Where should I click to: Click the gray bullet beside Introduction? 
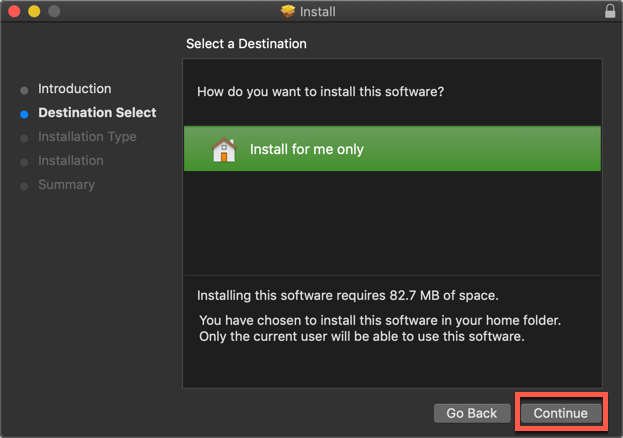(x=25, y=90)
